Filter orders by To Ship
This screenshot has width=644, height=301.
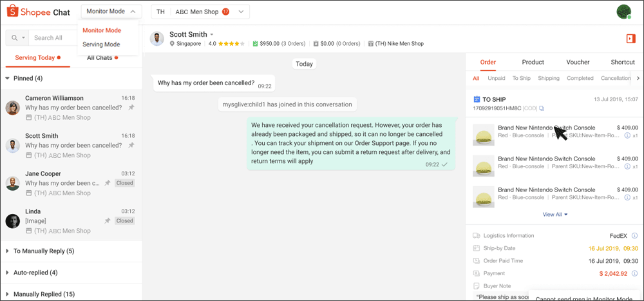pyautogui.click(x=521, y=78)
